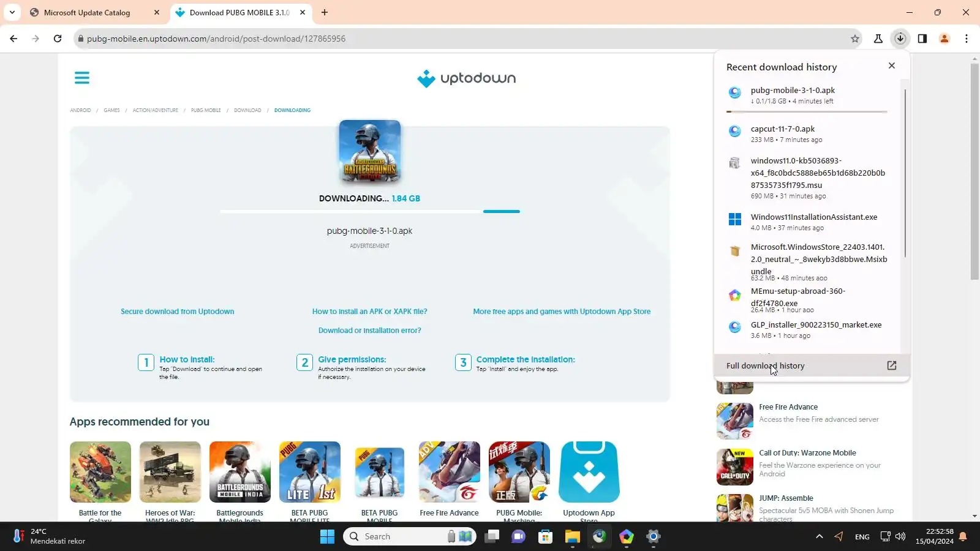Click the JUMP: Assemble game icon
Image resolution: width=980 pixels, height=551 pixels.
coord(735,508)
